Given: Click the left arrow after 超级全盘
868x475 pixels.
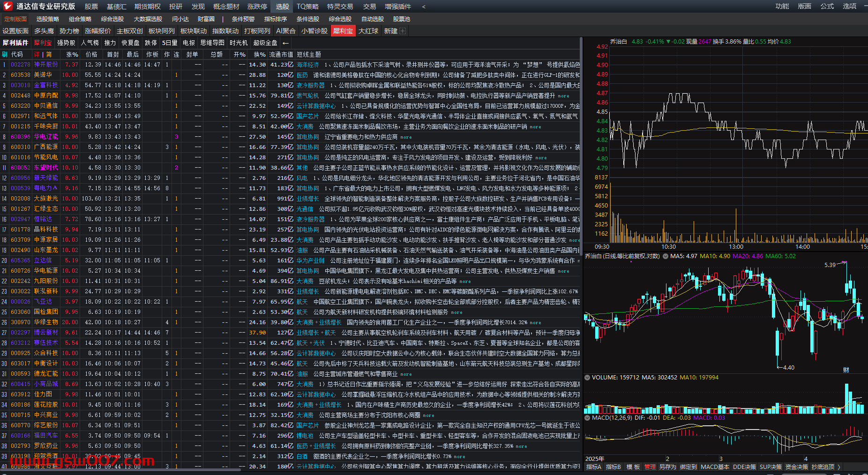Looking at the screenshot, I should pyautogui.click(x=285, y=43).
